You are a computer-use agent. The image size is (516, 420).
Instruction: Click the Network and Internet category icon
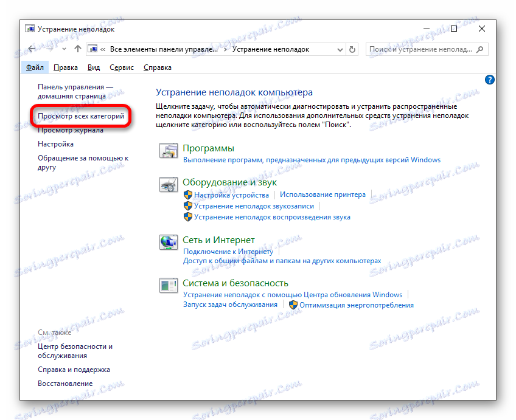click(169, 243)
